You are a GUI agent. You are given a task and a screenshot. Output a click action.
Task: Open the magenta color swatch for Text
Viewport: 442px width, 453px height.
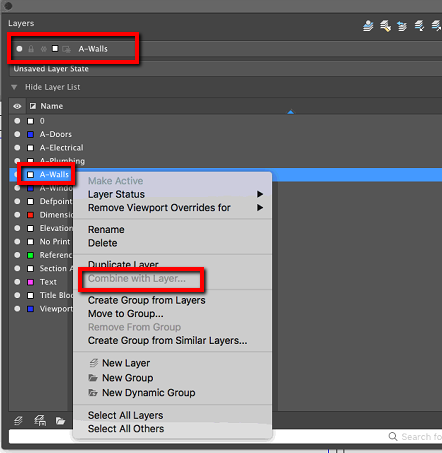click(30, 282)
